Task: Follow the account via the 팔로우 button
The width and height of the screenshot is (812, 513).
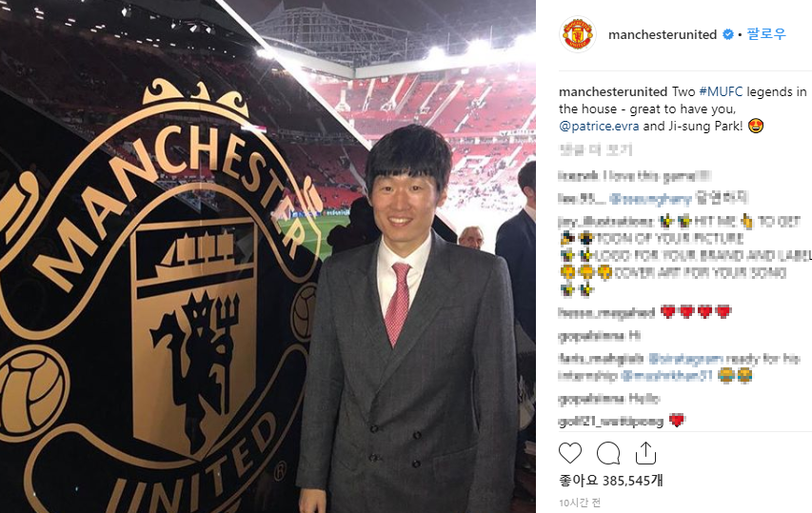Action: tap(766, 34)
